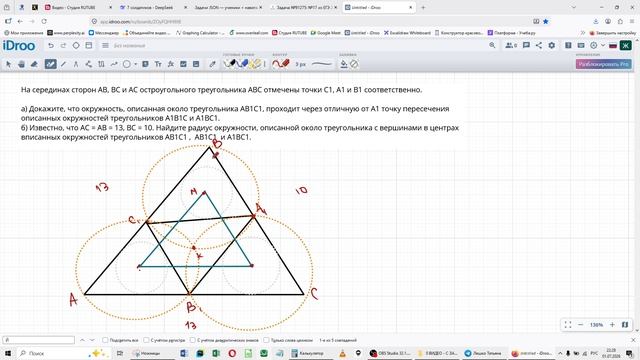The image size is (640, 360).
Task: Share the board
Action: coord(539,46)
